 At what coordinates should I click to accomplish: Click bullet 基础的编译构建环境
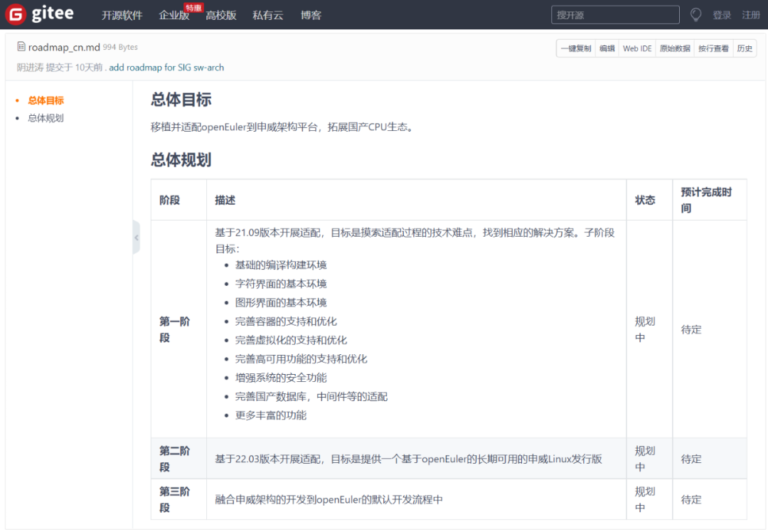click(281, 265)
